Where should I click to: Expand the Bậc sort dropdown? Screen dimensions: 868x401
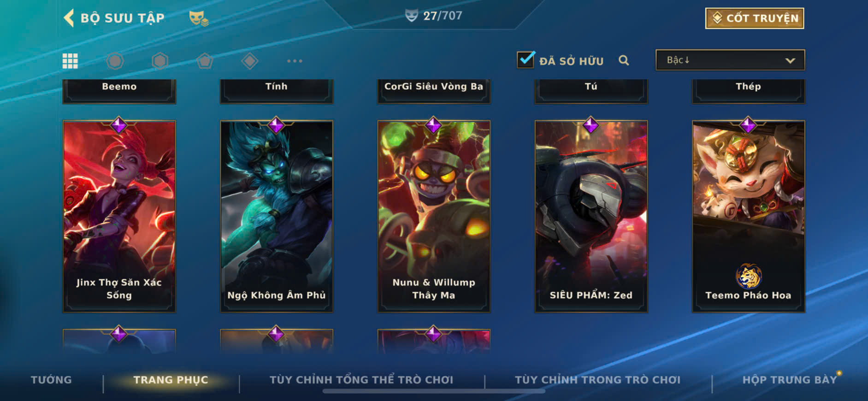[730, 60]
